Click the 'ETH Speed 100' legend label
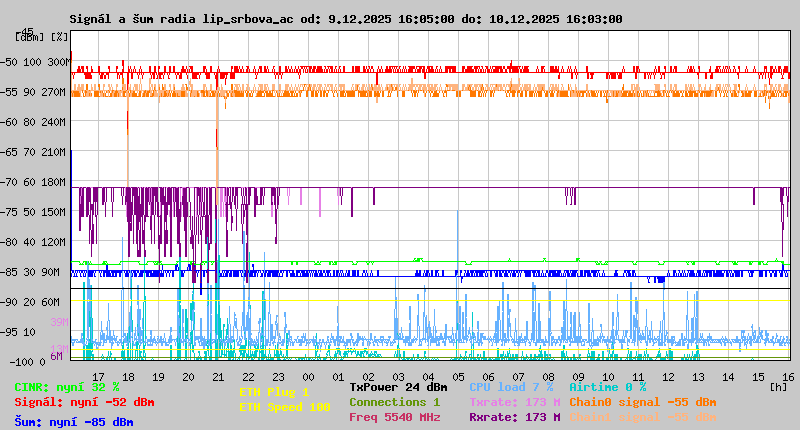800x430 pixels. pyautogui.click(x=285, y=407)
